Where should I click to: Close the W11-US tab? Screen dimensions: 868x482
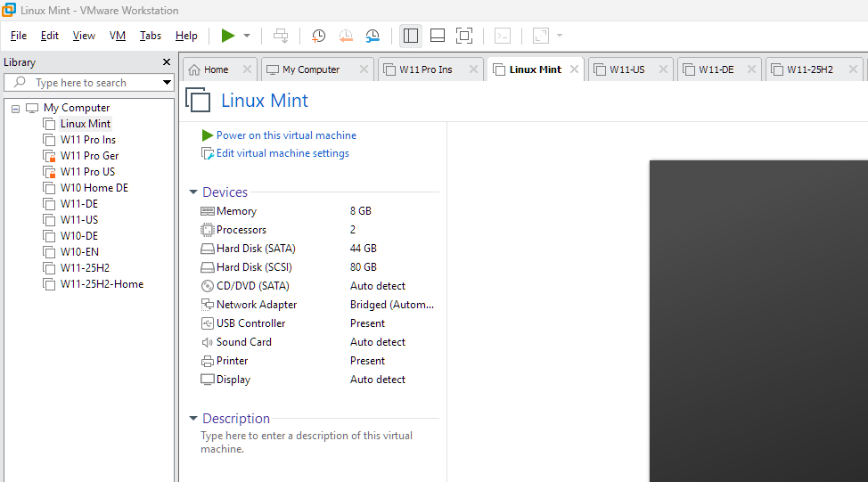(663, 69)
